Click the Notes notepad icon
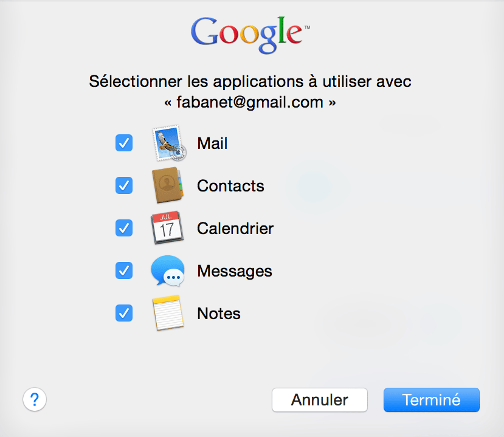504x437 pixels. click(x=168, y=312)
